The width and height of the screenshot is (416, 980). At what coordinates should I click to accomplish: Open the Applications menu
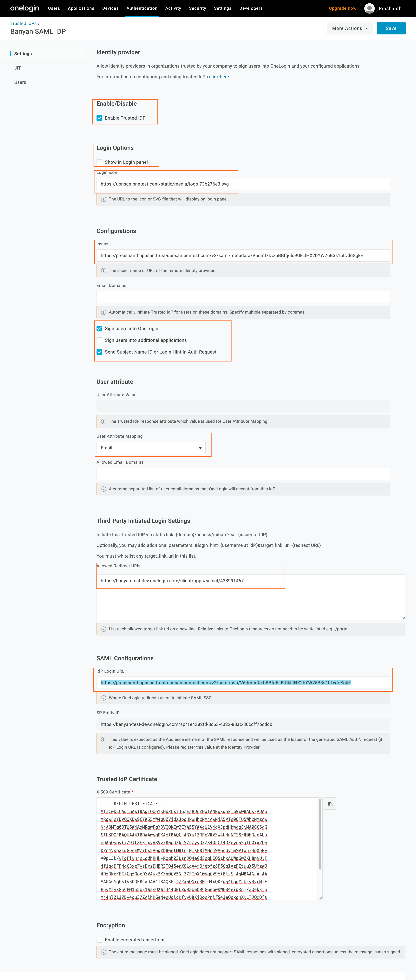pyautogui.click(x=81, y=8)
